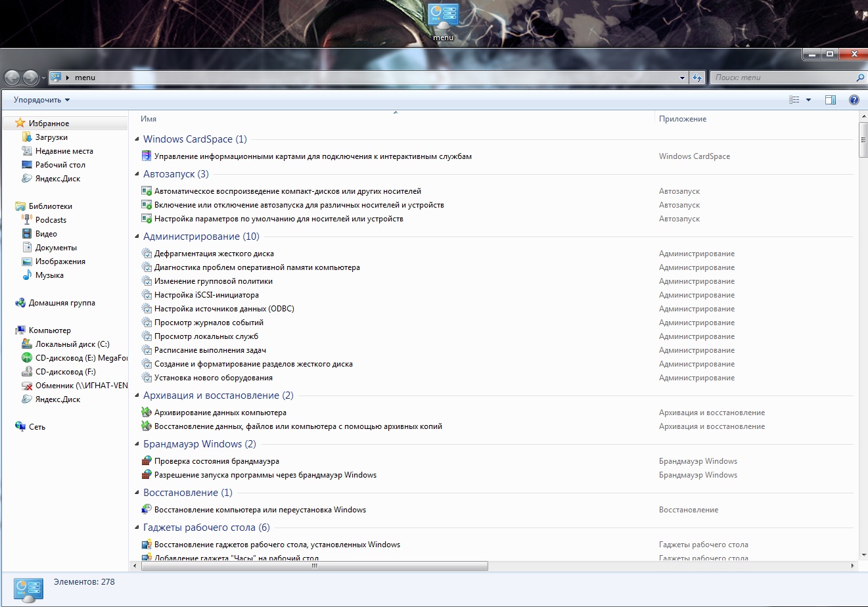Click the Windows CardSpace item icon
This screenshot has width=868, height=607.
147,156
